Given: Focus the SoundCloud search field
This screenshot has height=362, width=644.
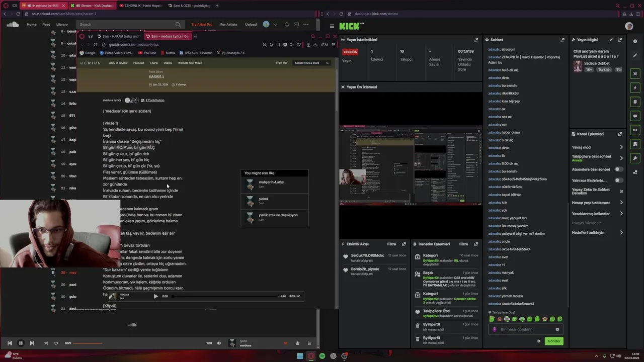Looking at the screenshot, I should point(130,24).
